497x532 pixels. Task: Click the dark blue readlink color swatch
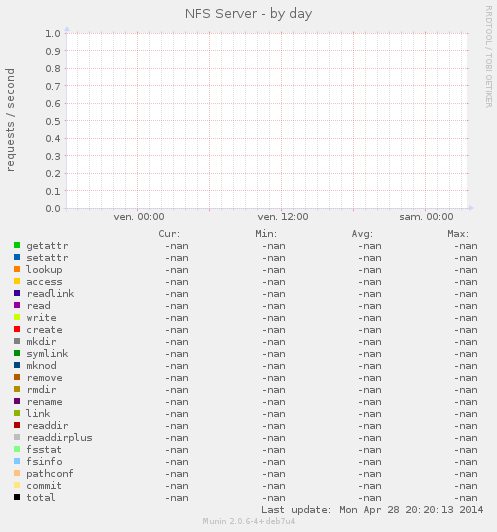point(17,293)
